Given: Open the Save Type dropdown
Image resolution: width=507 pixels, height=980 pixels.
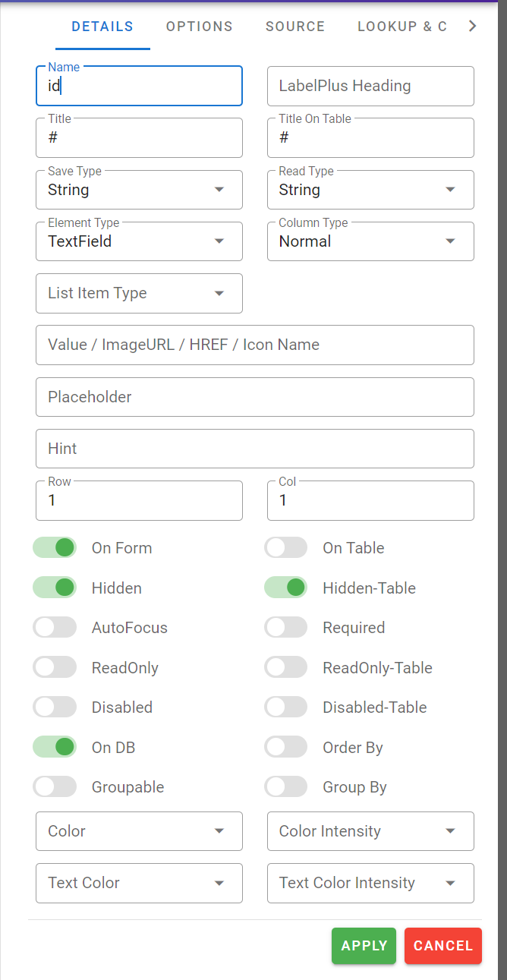Looking at the screenshot, I should click(x=139, y=190).
